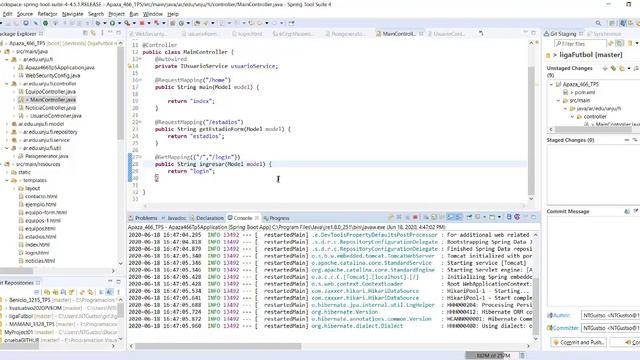The image size is (640, 360).
Task: Click the Remove Launch X icon in Console toolbar
Action: coord(399,217)
